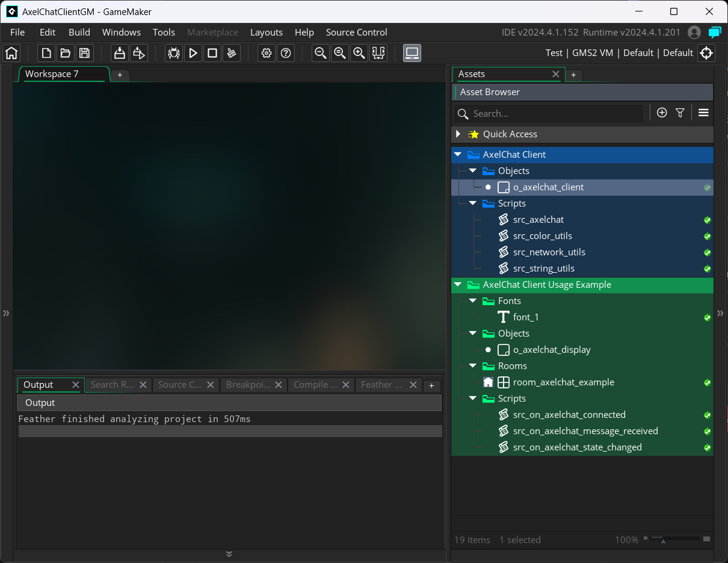Collapse the Objects folder under Usage Example
728x563 pixels.
point(473,334)
